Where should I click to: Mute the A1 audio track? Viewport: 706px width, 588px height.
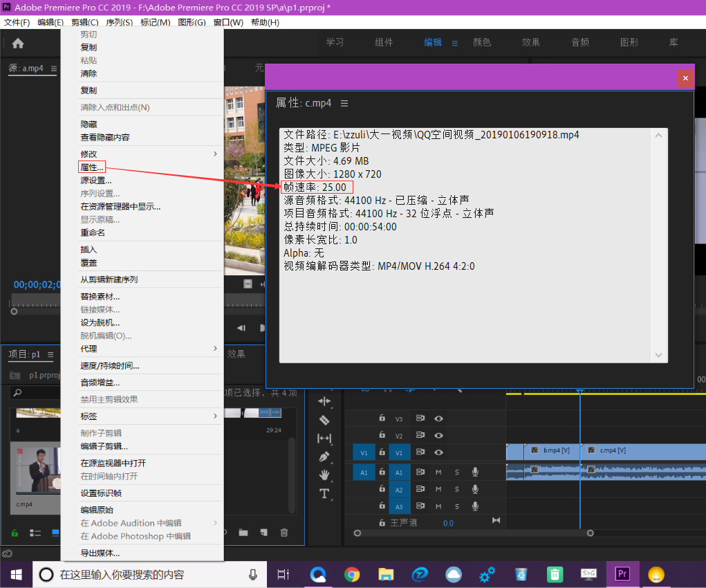438,472
